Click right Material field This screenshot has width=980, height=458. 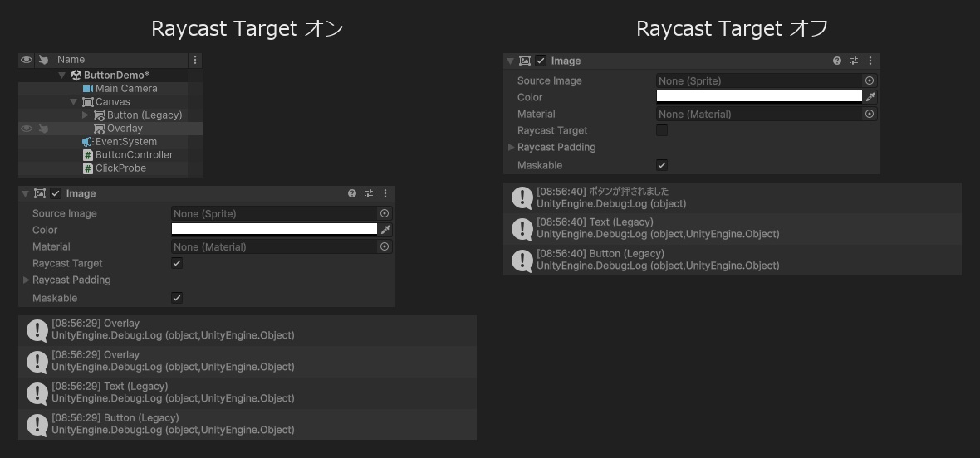click(x=759, y=114)
